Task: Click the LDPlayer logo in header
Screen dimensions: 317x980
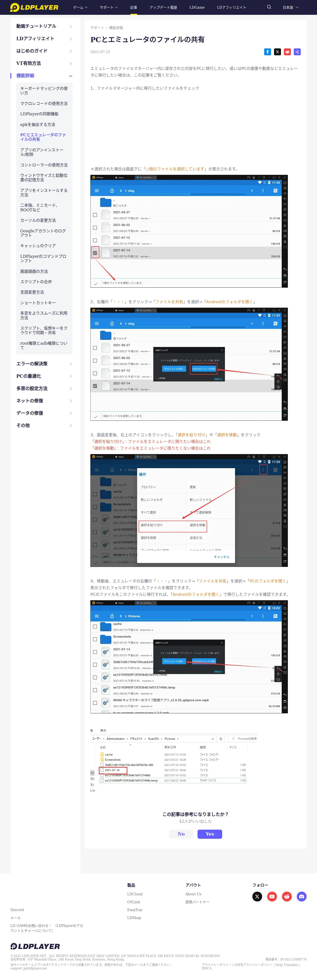Action: (34, 7)
